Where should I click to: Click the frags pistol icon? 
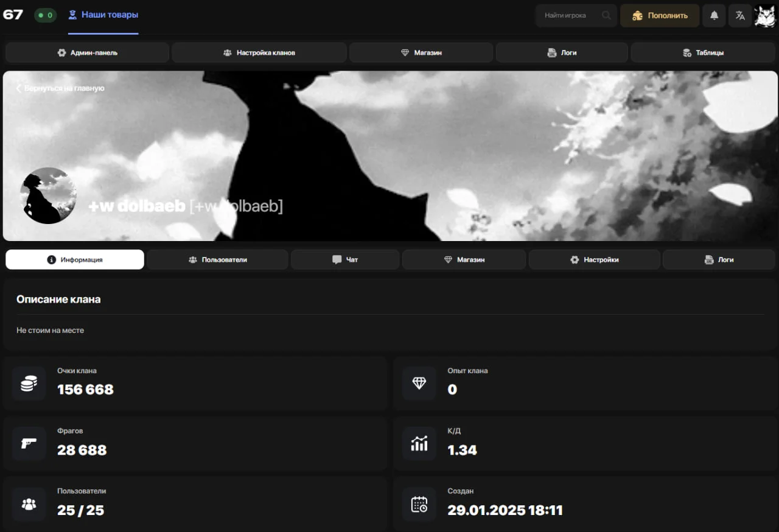29,444
